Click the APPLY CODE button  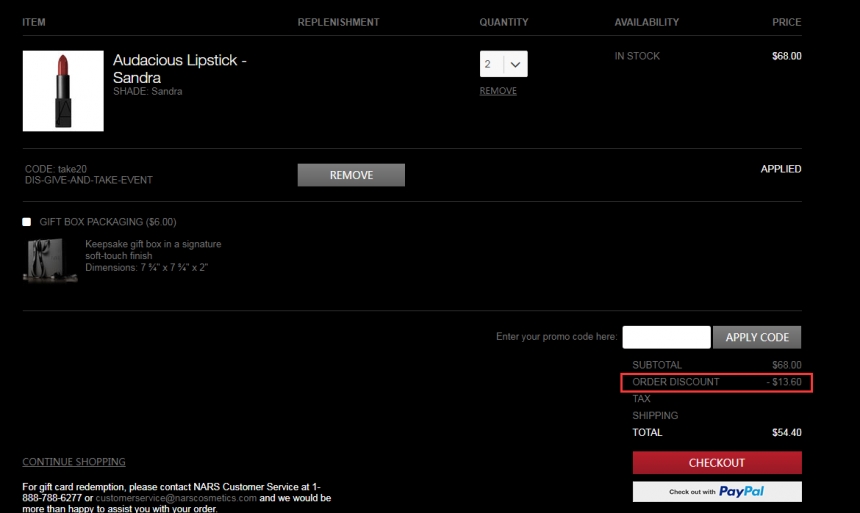click(757, 337)
